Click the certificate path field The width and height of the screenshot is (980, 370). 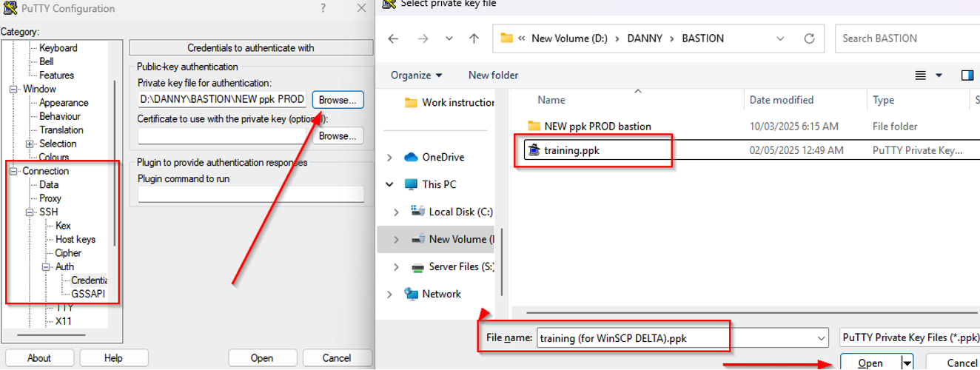click(x=222, y=135)
